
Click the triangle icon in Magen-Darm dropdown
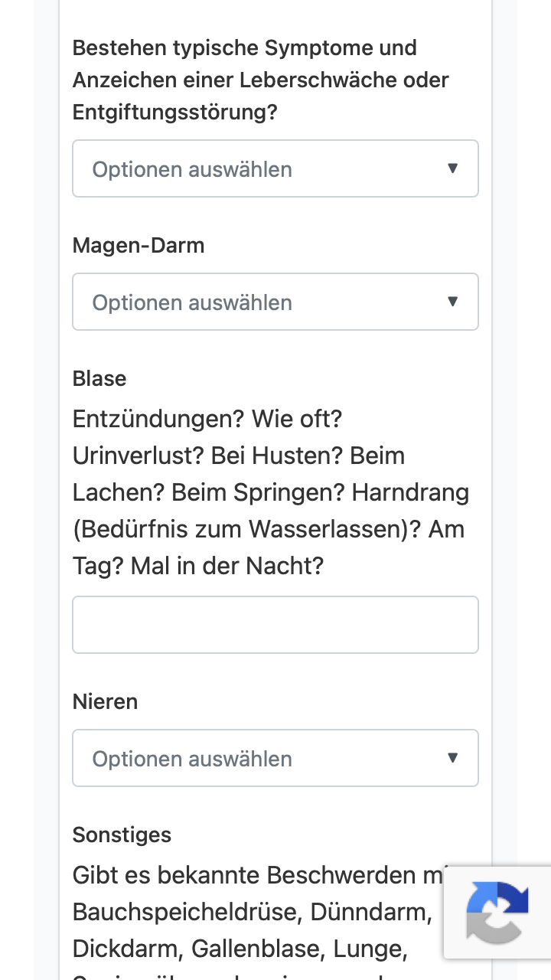click(x=452, y=302)
